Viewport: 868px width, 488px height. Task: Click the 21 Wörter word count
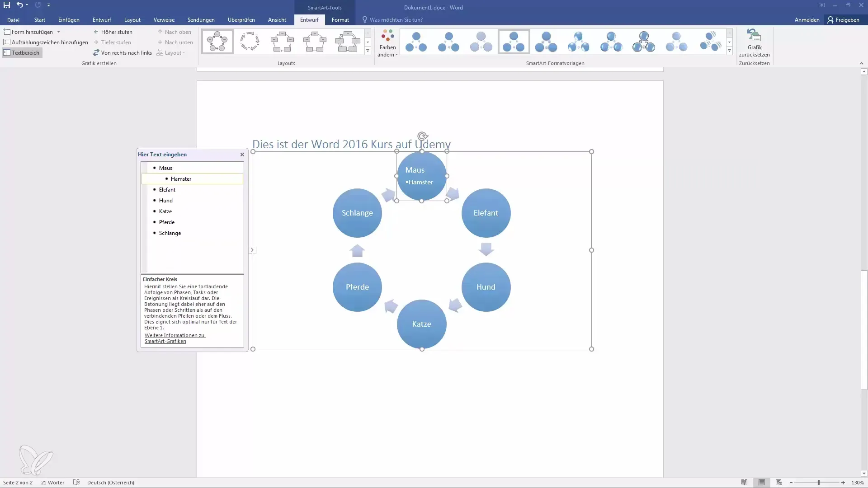52,483
